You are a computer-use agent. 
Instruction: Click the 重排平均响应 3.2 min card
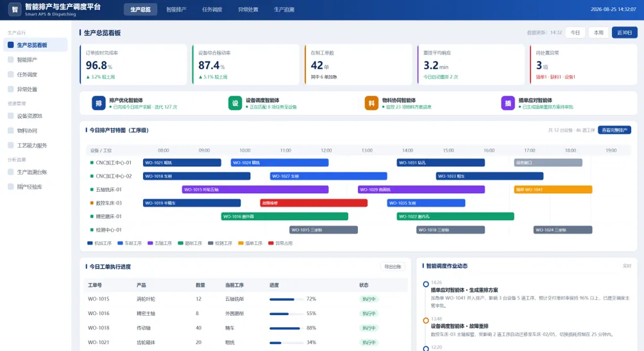pyautogui.click(x=471, y=65)
